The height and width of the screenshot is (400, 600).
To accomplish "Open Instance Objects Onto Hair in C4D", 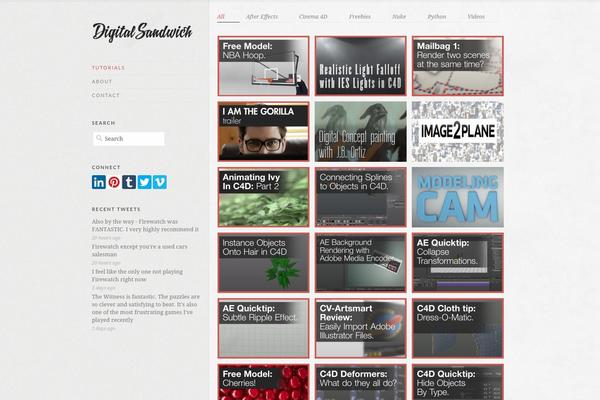I will [263, 263].
